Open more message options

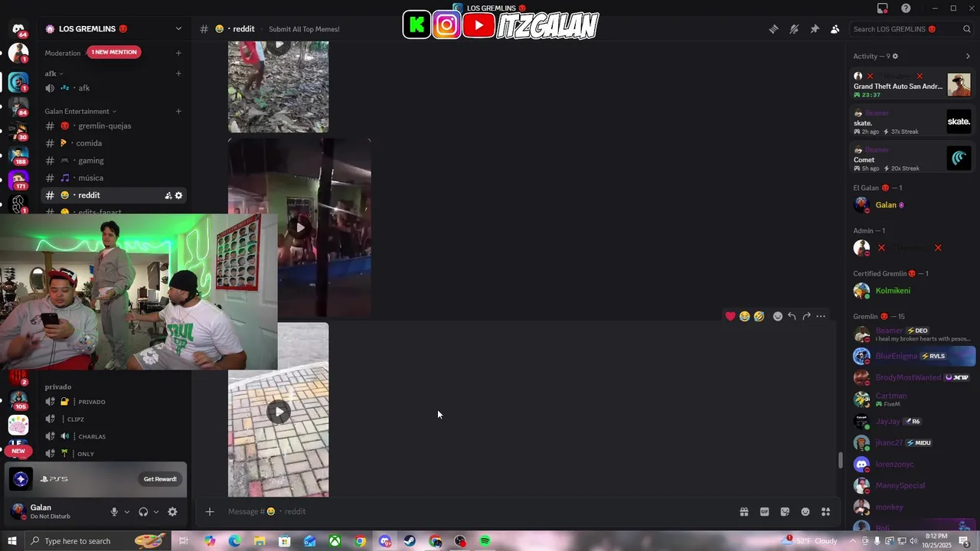tap(821, 316)
